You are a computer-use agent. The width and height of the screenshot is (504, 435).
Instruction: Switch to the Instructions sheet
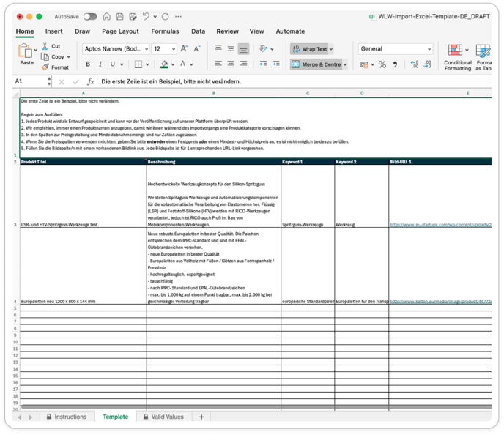[x=67, y=417]
